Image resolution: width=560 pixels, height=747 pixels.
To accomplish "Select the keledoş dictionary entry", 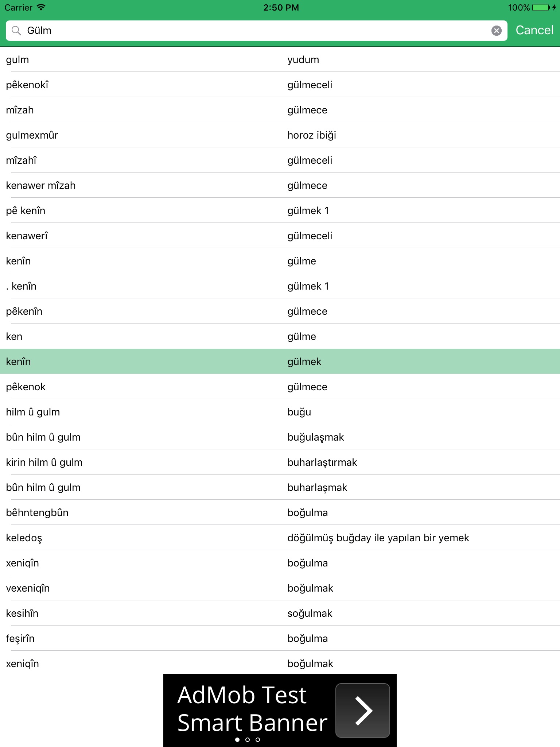I will (280, 538).
